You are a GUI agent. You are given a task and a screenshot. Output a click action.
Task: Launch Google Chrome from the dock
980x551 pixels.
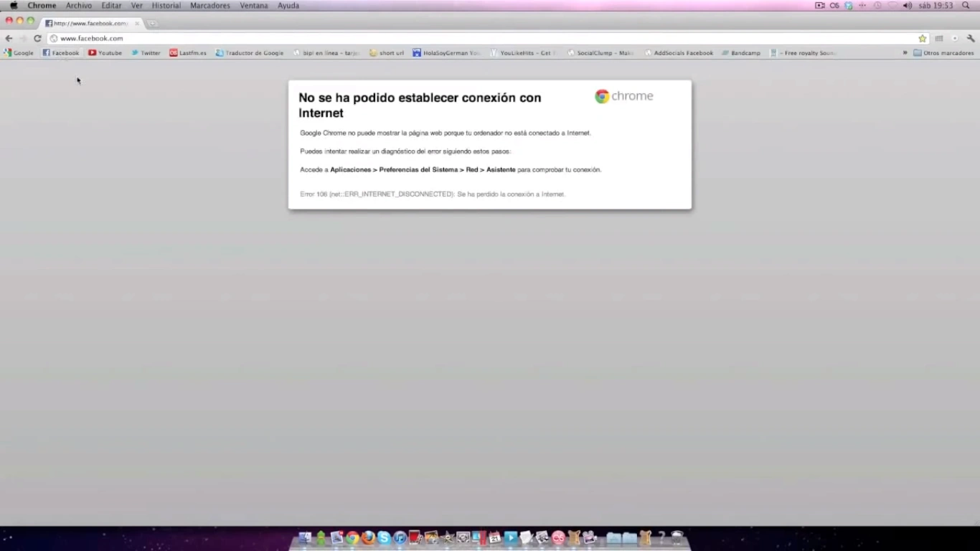pos(352,537)
